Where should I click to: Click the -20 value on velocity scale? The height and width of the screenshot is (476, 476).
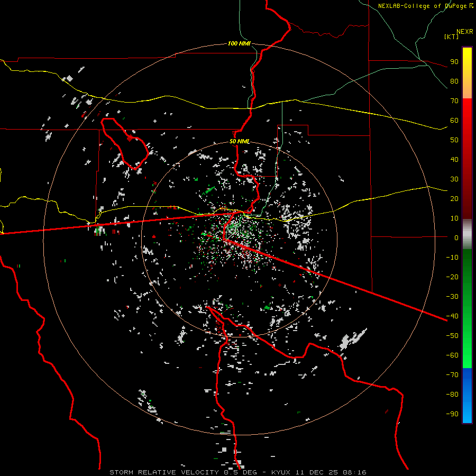pyautogui.click(x=452, y=277)
